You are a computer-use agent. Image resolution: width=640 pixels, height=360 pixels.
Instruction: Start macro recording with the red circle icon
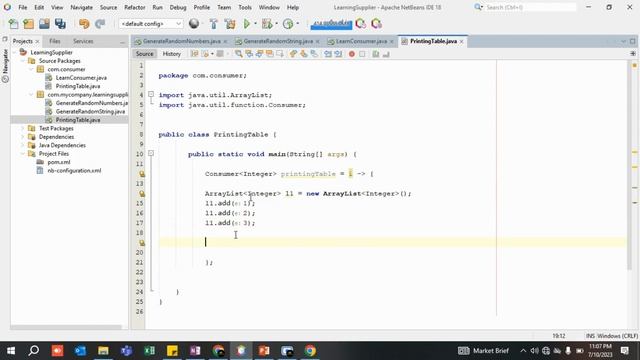click(351, 54)
